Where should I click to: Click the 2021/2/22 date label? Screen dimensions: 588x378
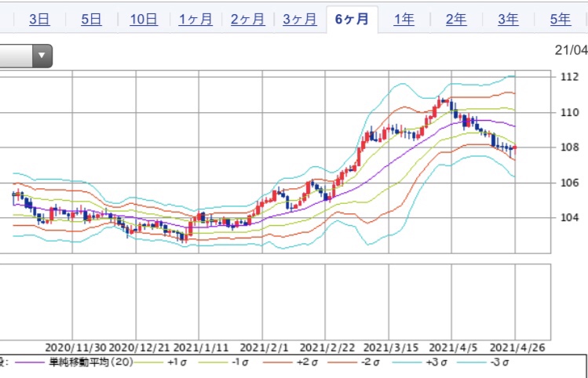pos(327,347)
